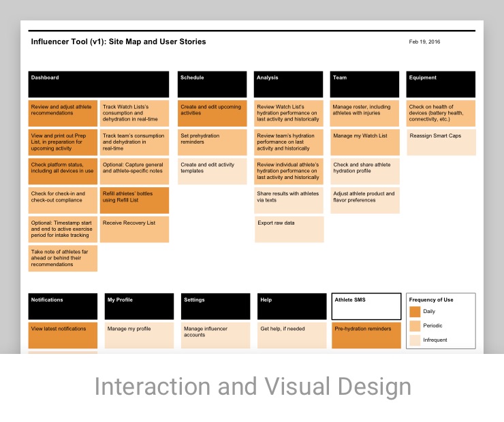This screenshot has height=422, width=504.
Task: Click the Daily frequency color swatch
Action: click(415, 312)
